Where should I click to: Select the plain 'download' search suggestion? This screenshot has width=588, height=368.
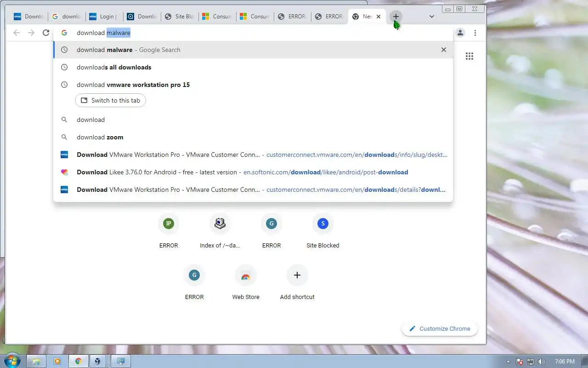point(253,120)
